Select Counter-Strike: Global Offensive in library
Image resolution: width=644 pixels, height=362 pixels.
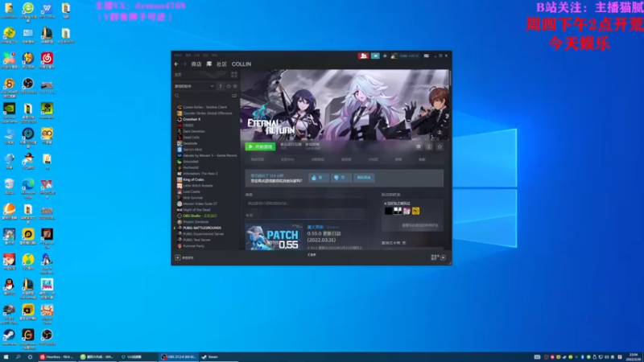[207, 113]
